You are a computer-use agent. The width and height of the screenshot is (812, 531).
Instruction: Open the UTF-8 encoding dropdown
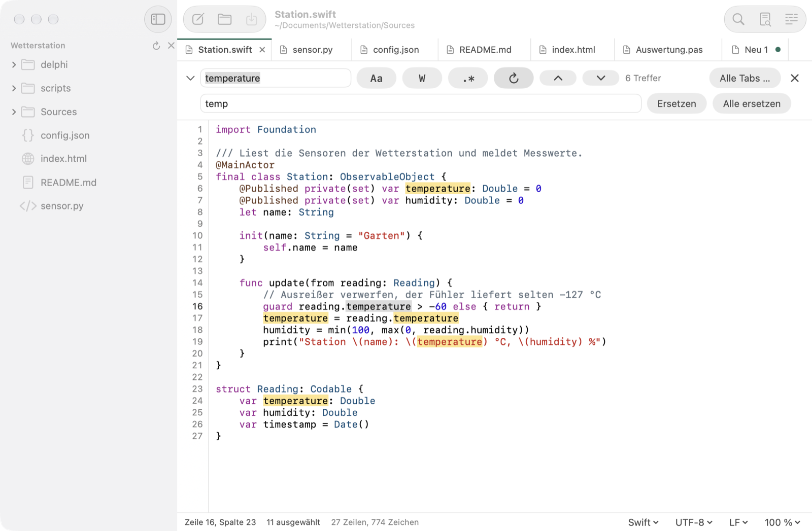694,522
